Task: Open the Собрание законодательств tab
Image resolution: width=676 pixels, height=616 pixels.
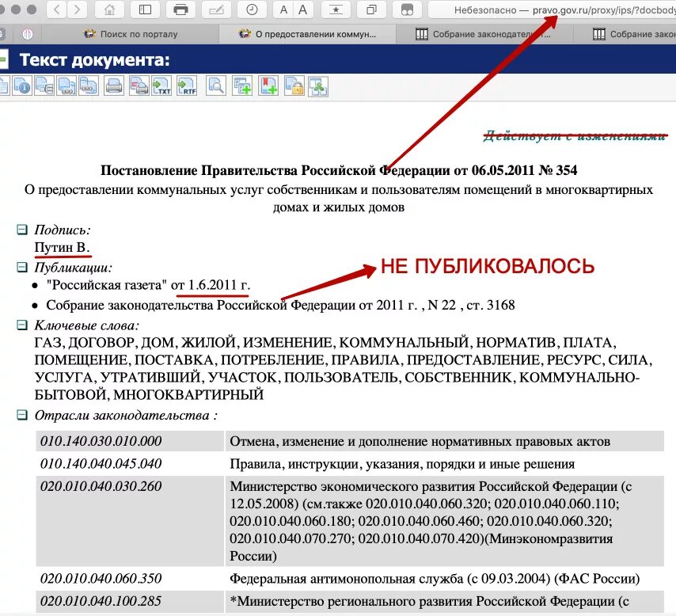Action: click(x=483, y=34)
